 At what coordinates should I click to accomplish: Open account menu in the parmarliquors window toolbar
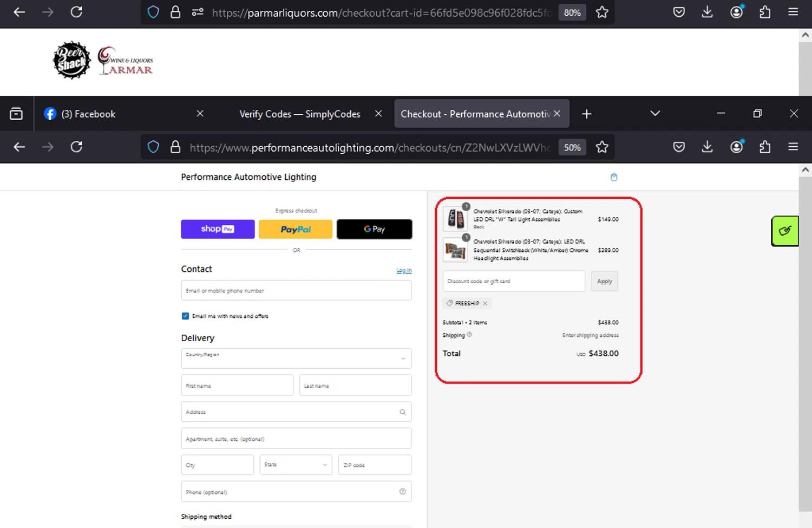pos(736,12)
